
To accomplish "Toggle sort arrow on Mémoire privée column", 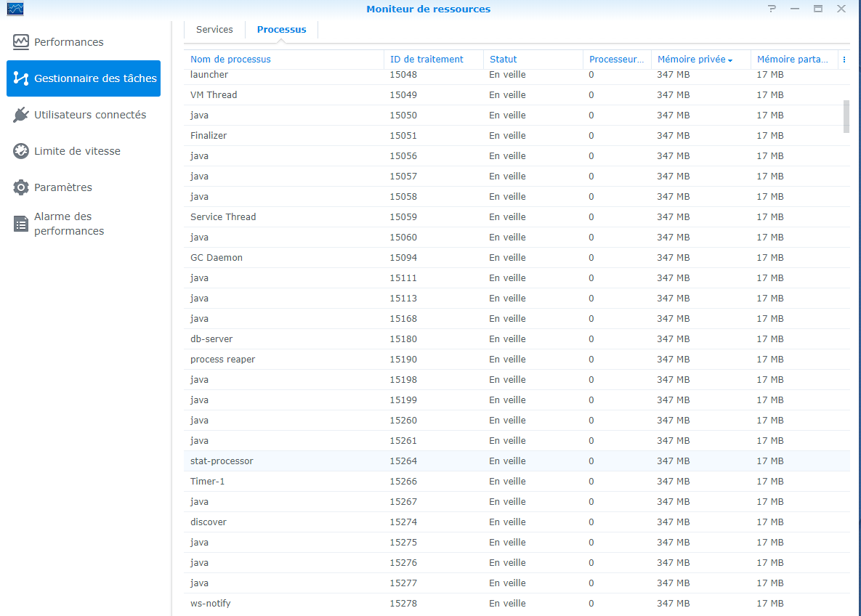I will tap(729, 60).
